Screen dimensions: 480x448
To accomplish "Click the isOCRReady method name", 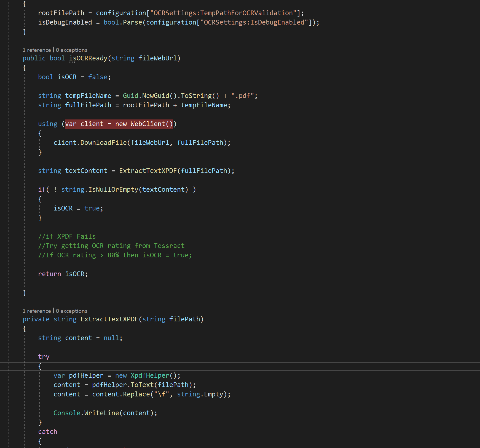I will tap(88, 58).
